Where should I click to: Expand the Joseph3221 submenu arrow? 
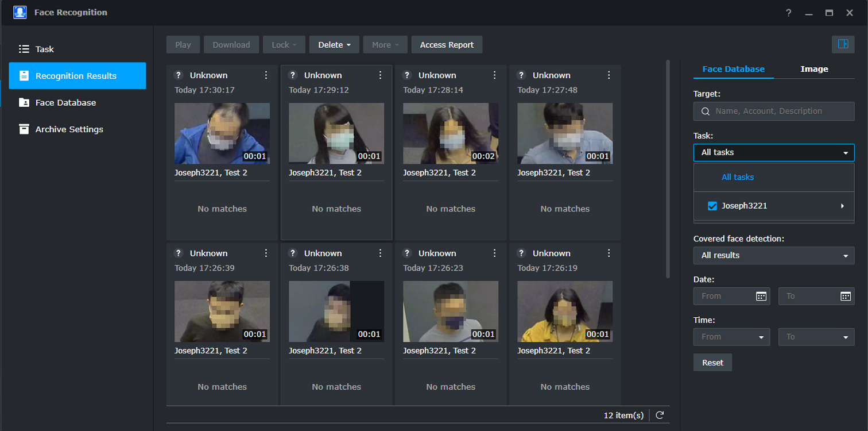842,206
